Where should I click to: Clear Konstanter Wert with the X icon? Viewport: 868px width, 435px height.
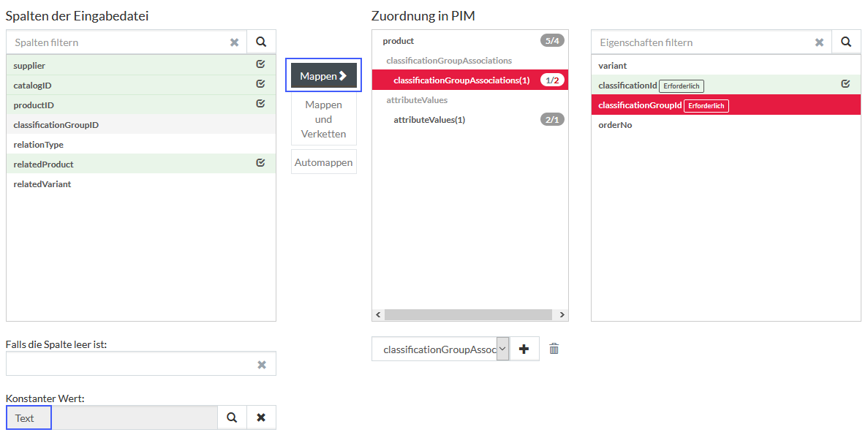[x=261, y=417]
